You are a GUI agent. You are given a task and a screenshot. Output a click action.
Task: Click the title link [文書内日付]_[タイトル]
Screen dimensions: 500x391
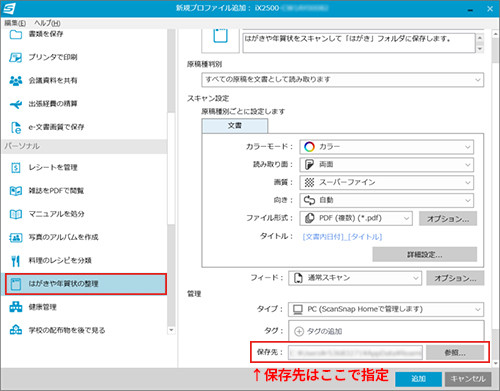point(342,237)
